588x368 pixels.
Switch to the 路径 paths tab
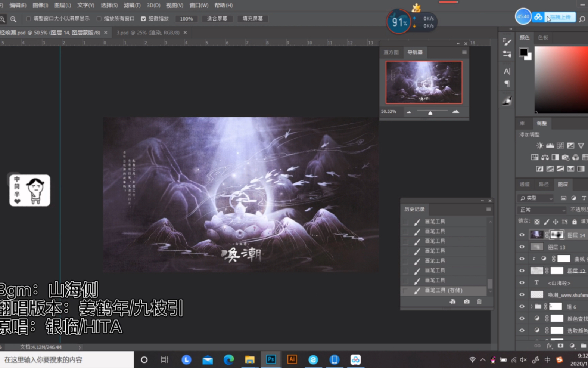544,184
